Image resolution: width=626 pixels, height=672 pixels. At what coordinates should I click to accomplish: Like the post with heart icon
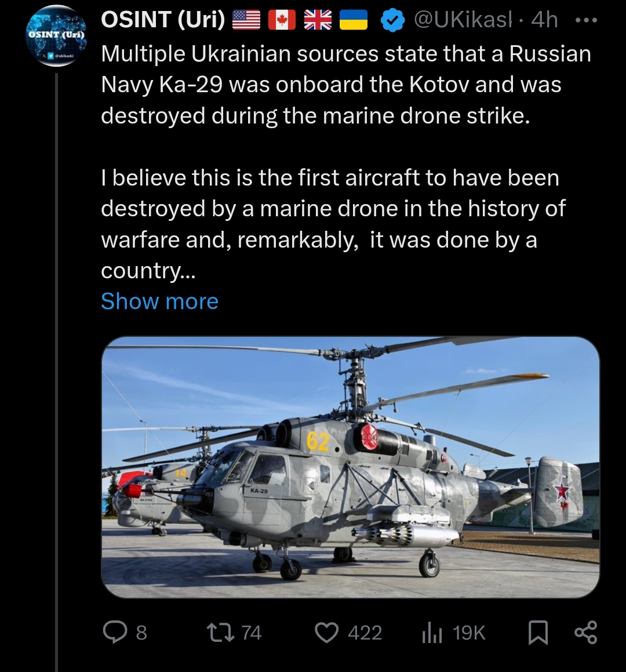[x=327, y=633]
